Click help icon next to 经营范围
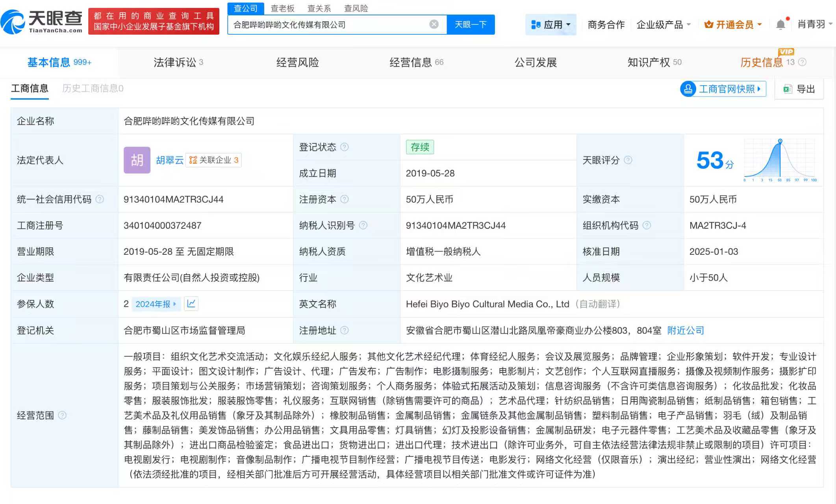Screen dimensions: 836x504 coord(62,415)
